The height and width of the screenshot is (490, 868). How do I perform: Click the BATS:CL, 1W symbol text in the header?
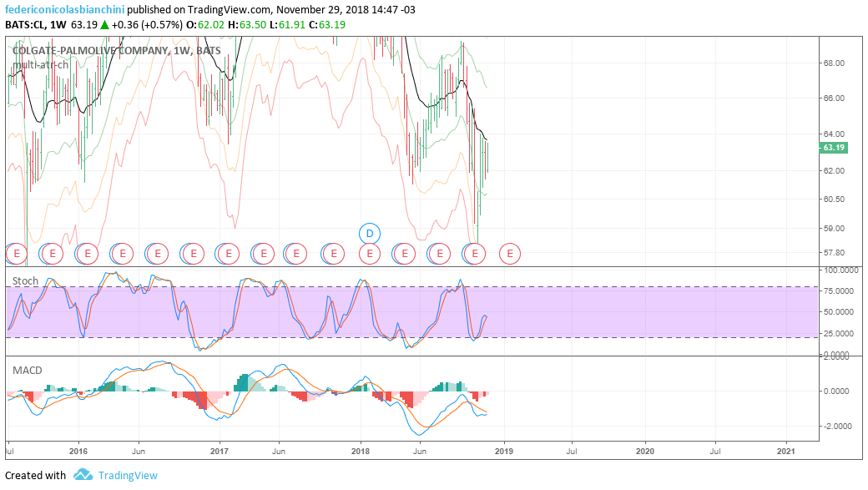point(36,25)
